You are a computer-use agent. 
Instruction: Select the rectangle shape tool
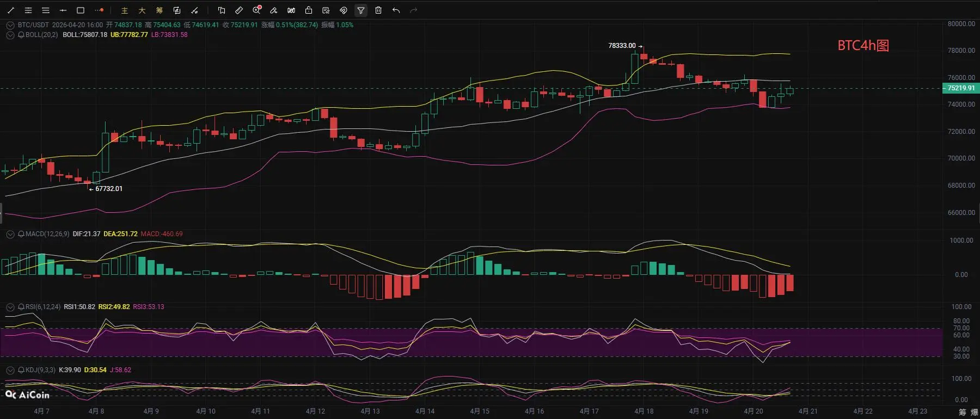[x=81, y=10]
